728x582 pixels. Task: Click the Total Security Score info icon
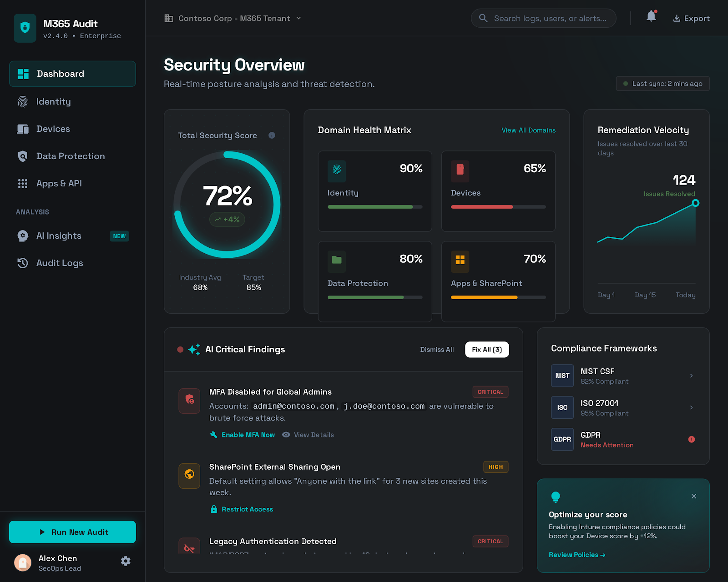(272, 135)
